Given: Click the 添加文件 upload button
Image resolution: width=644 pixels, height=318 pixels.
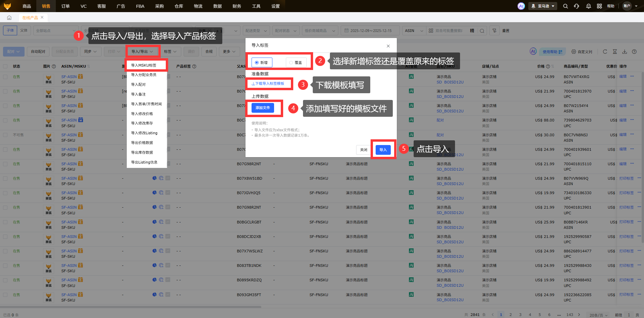Looking at the screenshot, I should pyautogui.click(x=263, y=108).
